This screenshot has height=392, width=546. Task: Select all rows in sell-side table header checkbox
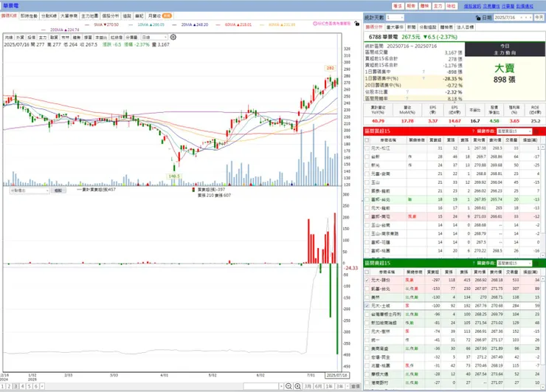367,272
